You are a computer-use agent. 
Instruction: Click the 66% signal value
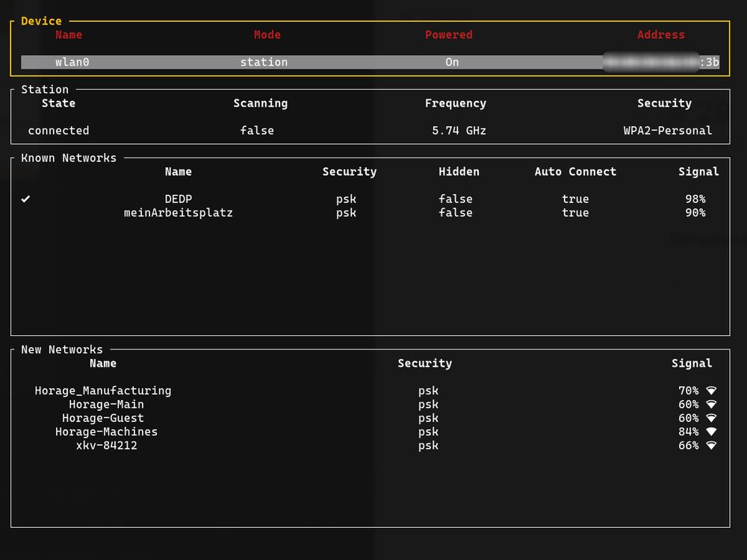click(689, 446)
